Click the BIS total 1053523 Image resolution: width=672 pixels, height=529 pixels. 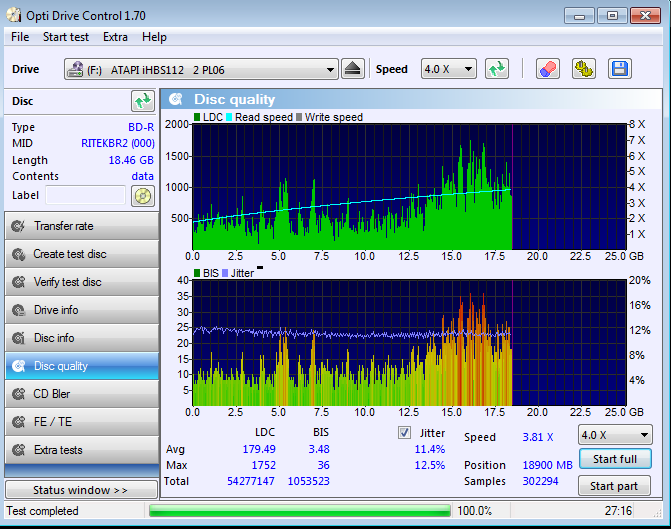[309, 481]
